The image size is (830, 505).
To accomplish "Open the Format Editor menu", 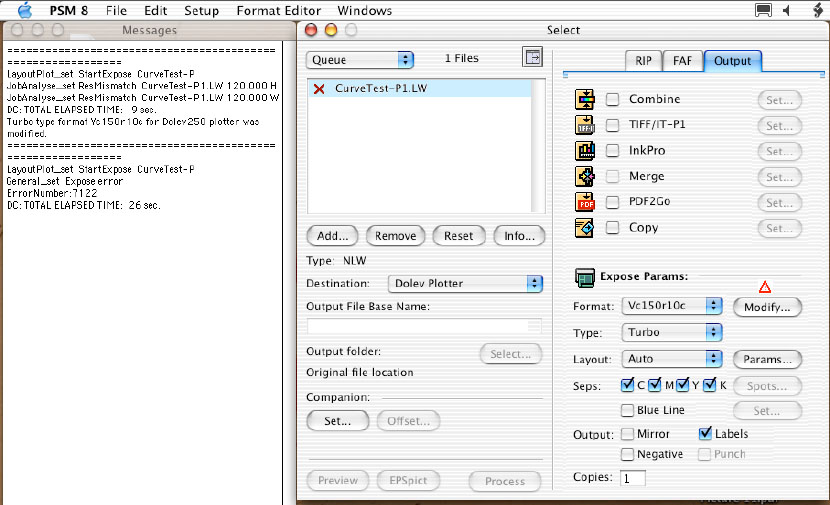I will tap(279, 11).
